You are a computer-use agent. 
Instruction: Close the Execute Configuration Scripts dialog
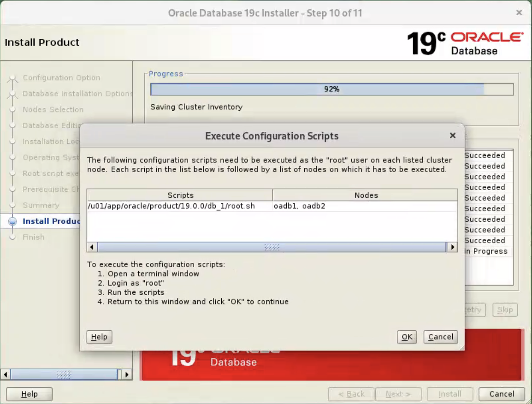(x=453, y=136)
